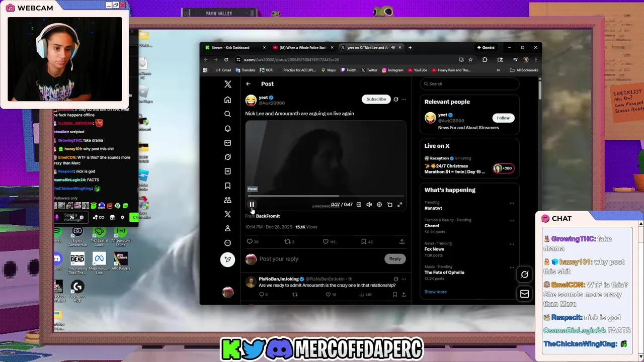Viewport: 644px width, 362px height.
Task: Mute the video using the speaker icon
Action: click(369, 205)
